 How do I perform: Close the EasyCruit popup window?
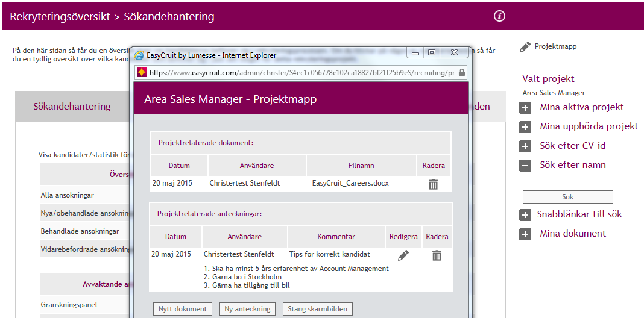point(454,52)
